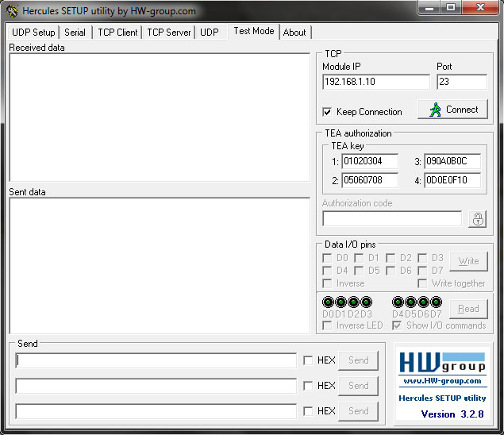Open the TCP Client tab

[117, 33]
